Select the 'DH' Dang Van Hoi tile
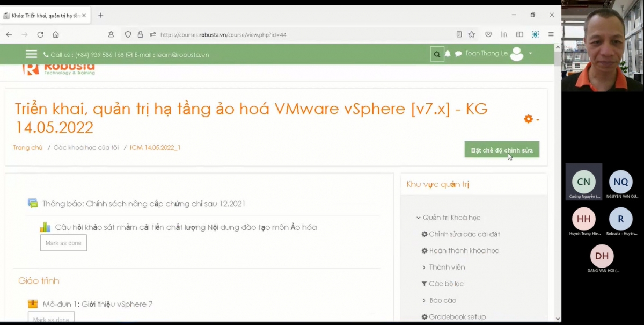644x325 pixels. pos(602,256)
